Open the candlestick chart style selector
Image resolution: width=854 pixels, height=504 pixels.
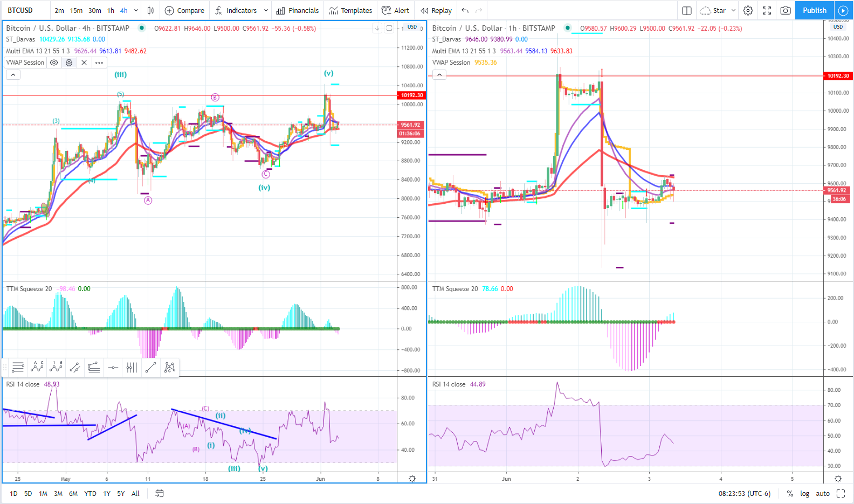click(151, 10)
